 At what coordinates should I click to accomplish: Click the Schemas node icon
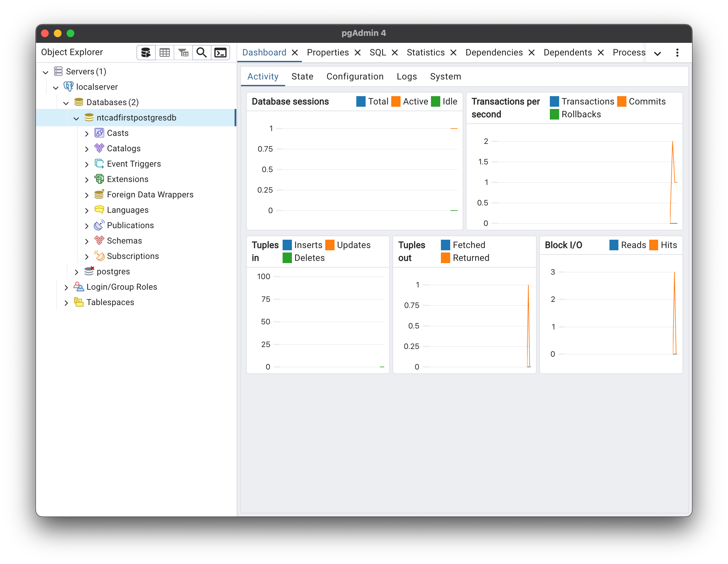click(99, 240)
